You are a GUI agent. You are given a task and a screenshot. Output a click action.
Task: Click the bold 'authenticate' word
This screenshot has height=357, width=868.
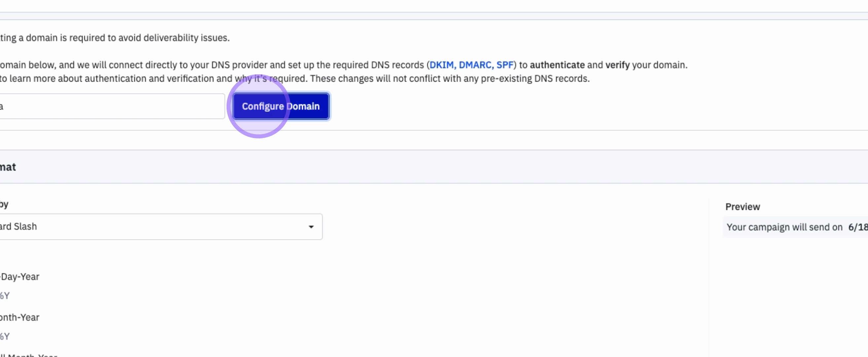557,65
